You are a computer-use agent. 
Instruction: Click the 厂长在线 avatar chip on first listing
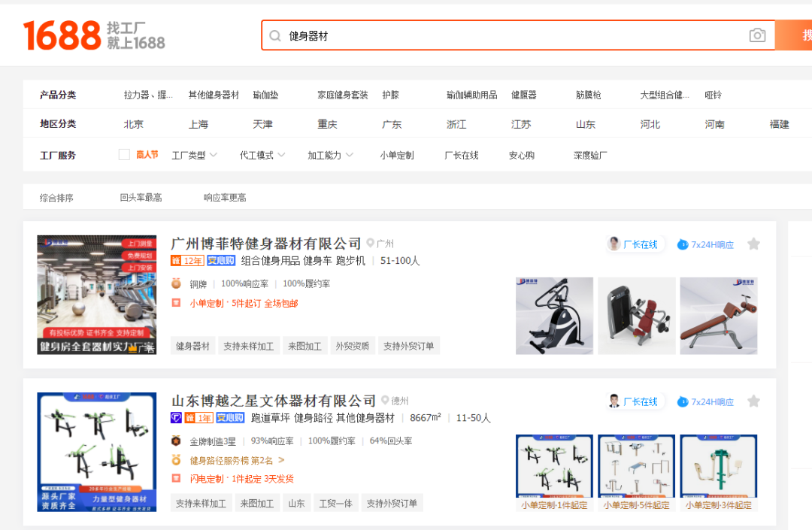click(635, 244)
